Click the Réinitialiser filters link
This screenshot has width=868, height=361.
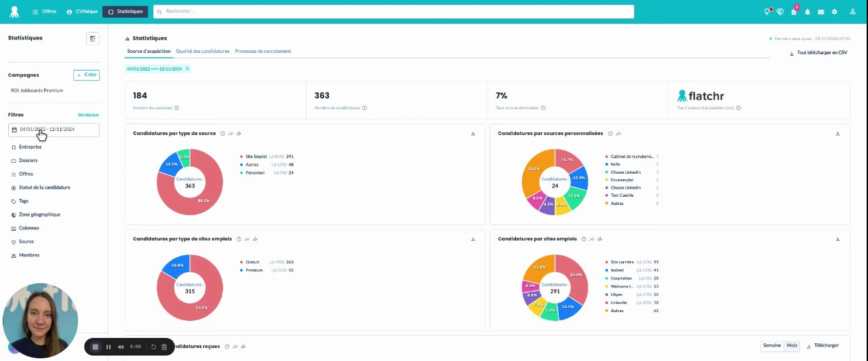click(x=88, y=115)
